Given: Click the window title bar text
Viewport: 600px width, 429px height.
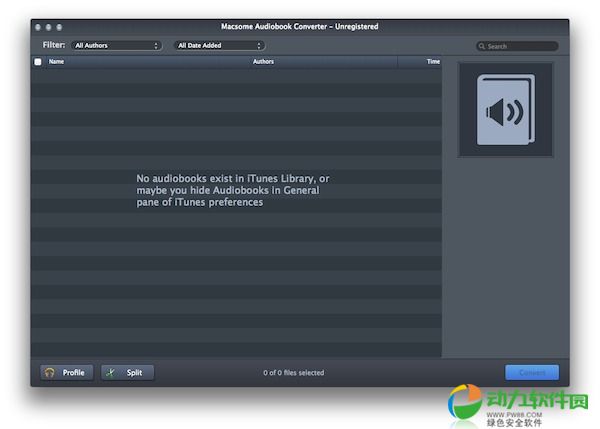Looking at the screenshot, I should click(299, 26).
